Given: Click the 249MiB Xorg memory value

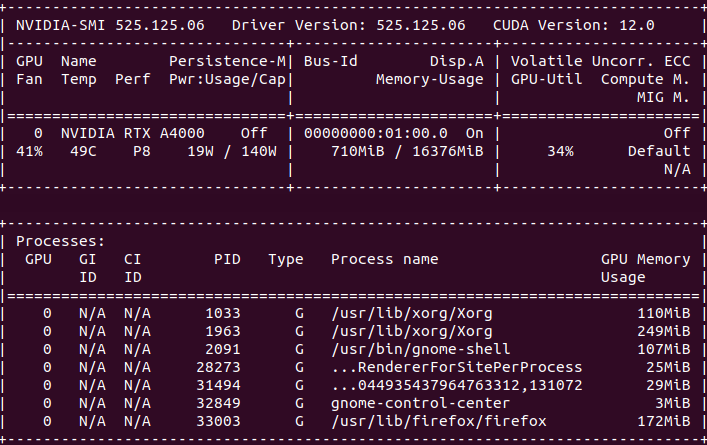Looking at the screenshot, I should pyautogui.click(x=664, y=331).
